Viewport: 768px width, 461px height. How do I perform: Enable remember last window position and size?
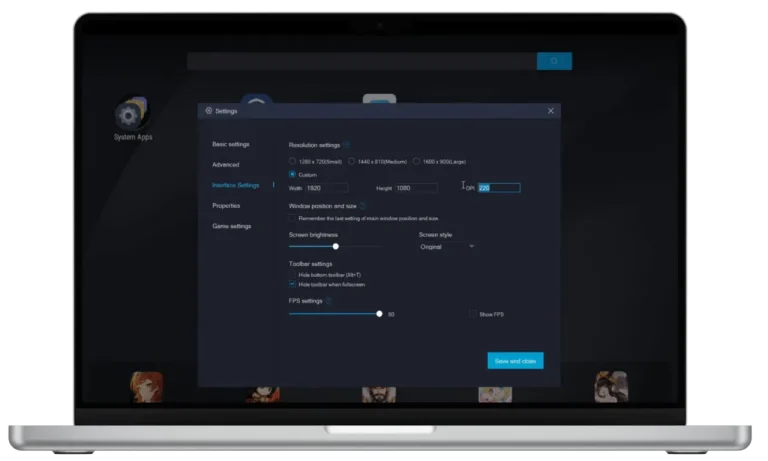(x=292, y=218)
